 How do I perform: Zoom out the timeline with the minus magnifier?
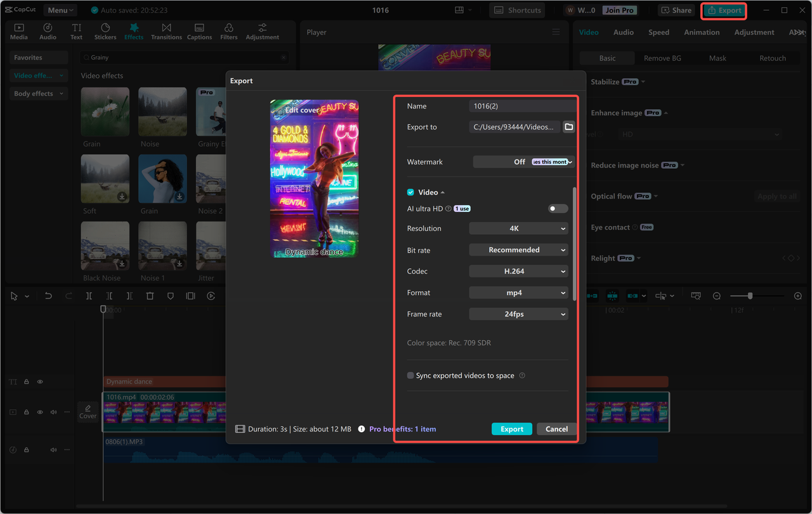[x=716, y=295]
